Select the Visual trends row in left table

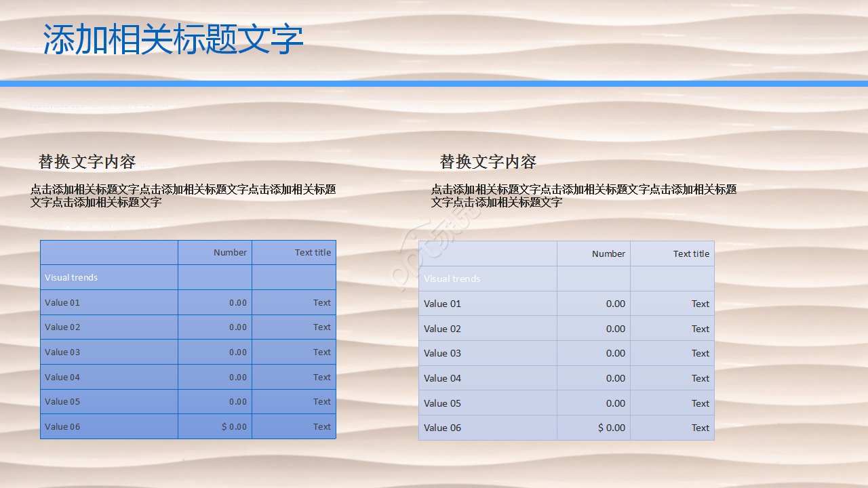pyautogui.click(x=71, y=277)
